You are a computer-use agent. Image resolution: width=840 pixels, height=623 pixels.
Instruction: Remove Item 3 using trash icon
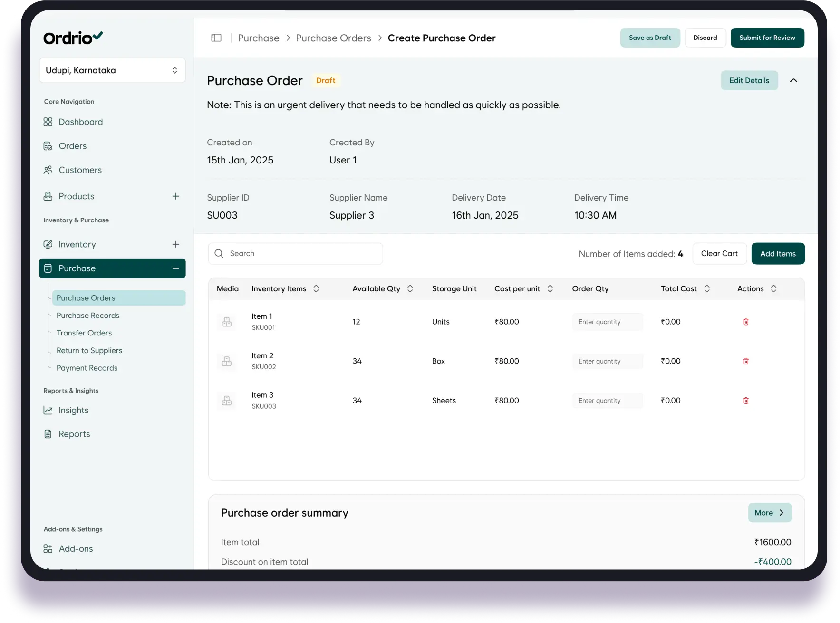(746, 401)
